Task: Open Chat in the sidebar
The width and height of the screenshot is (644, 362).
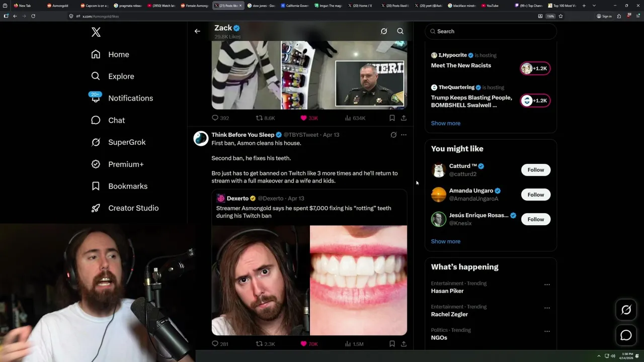Action: [108, 120]
